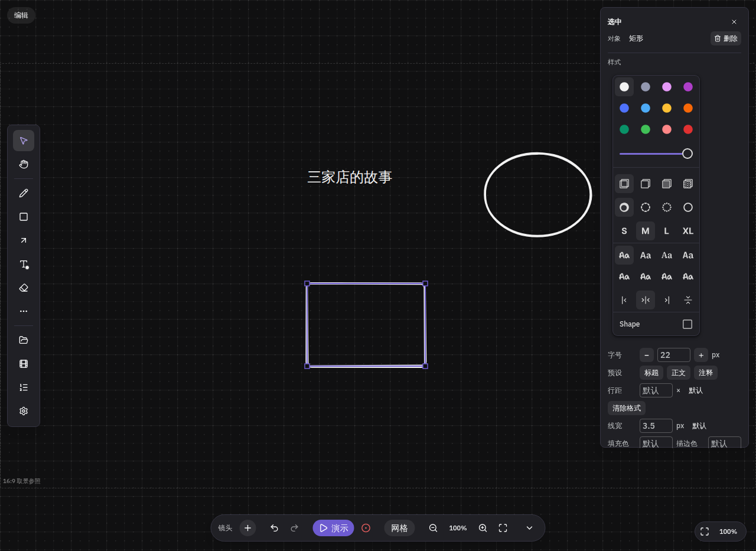
Task: Apply the 注释 annotation preset
Action: point(706,373)
